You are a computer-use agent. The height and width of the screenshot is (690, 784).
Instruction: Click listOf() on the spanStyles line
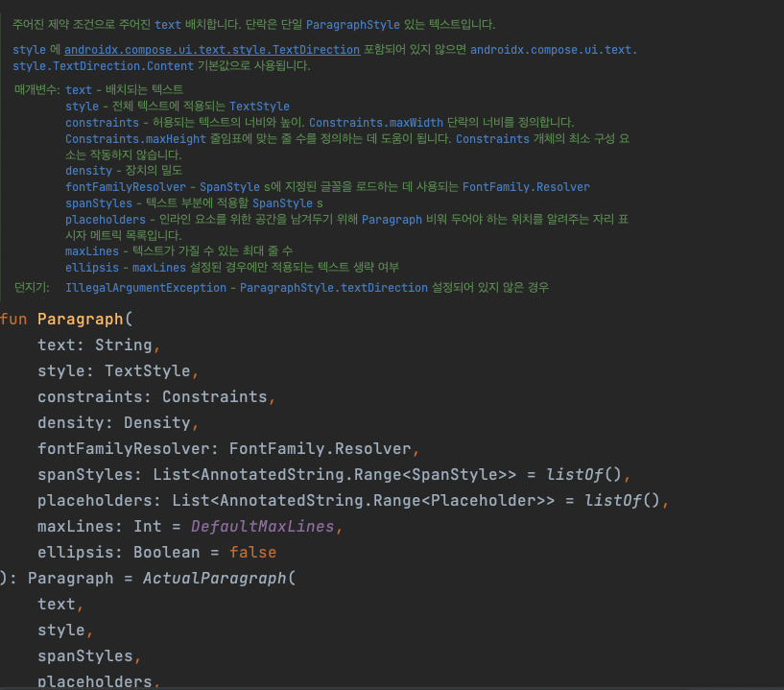[x=583, y=474]
